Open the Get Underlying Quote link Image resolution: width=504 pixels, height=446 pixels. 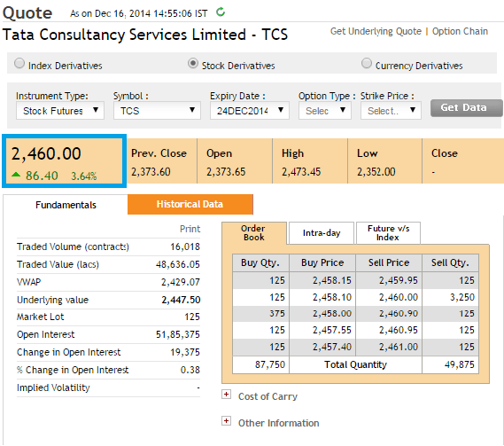pos(376,31)
